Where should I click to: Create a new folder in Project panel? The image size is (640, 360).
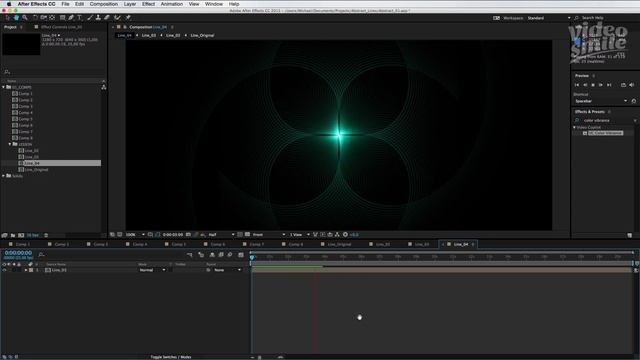[x=13, y=235]
